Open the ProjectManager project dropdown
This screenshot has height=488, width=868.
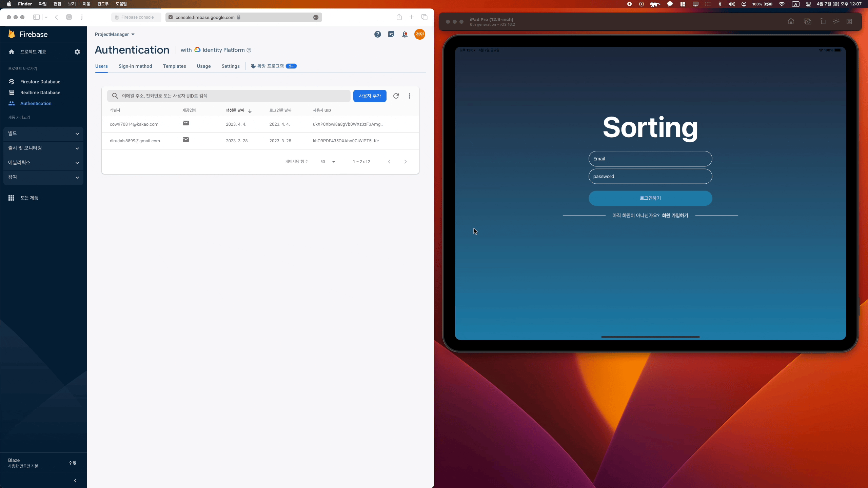(115, 34)
